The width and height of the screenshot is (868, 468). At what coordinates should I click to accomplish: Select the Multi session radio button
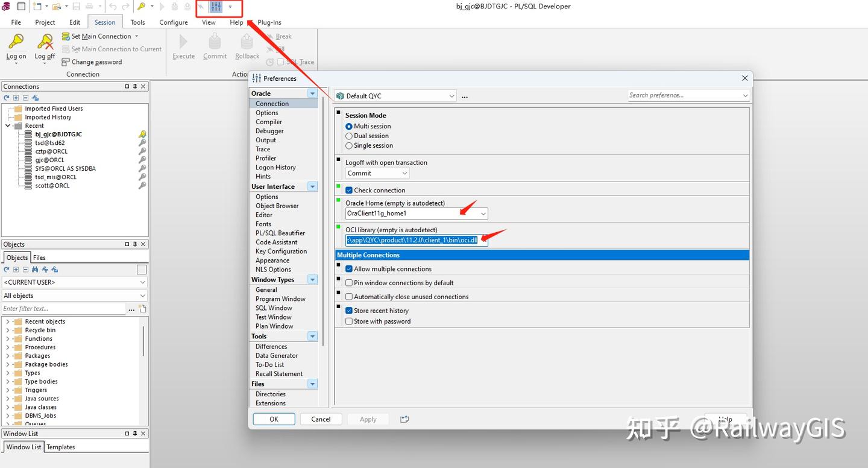349,126
